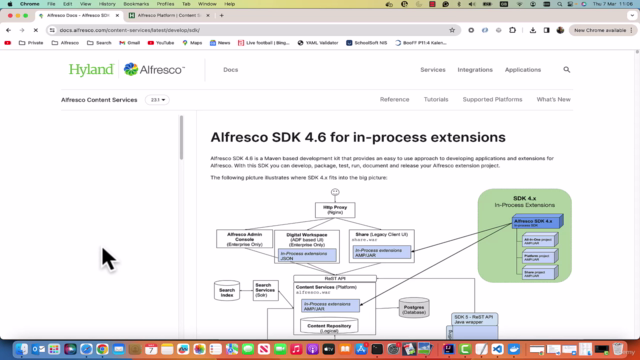Click Alfresco Content Services heading link
Image resolution: width=640 pixels, height=360 pixels.
(x=99, y=100)
